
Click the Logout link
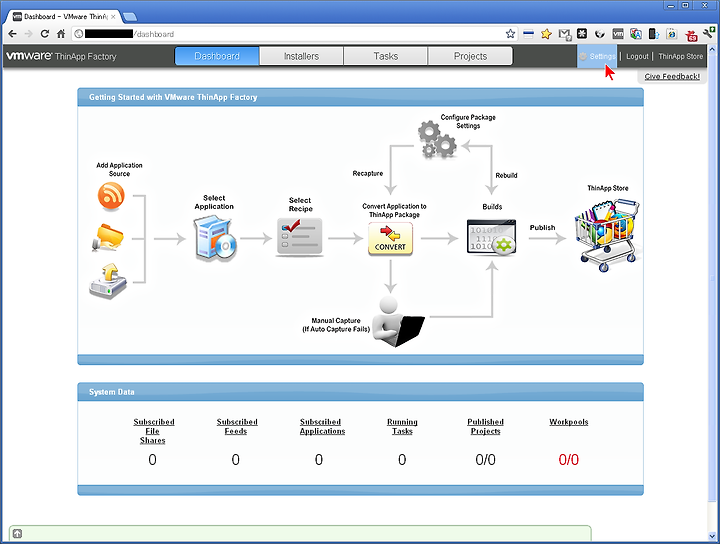tap(637, 56)
